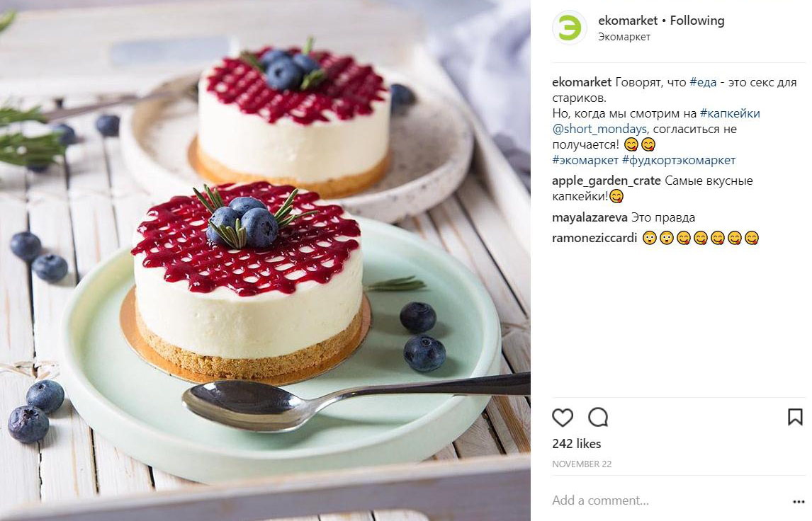Open the #еда hashtag
This screenshot has height=521, width=812.
704,82
